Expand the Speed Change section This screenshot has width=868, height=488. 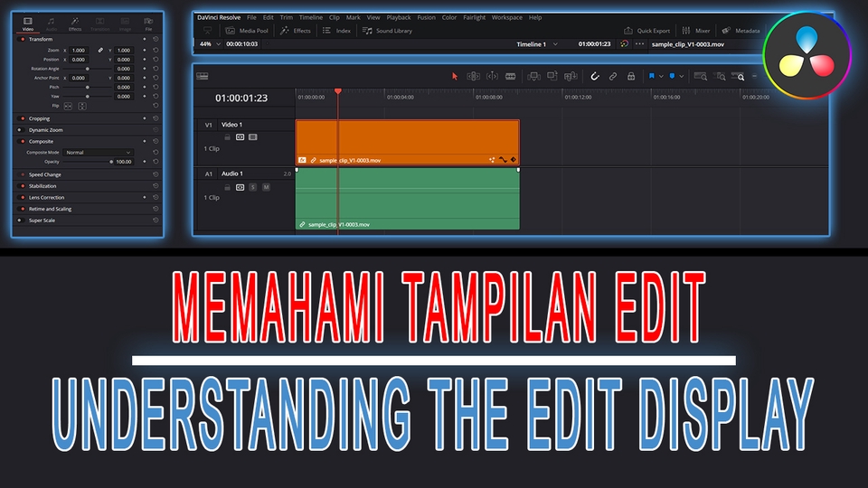tap(45, 174)
